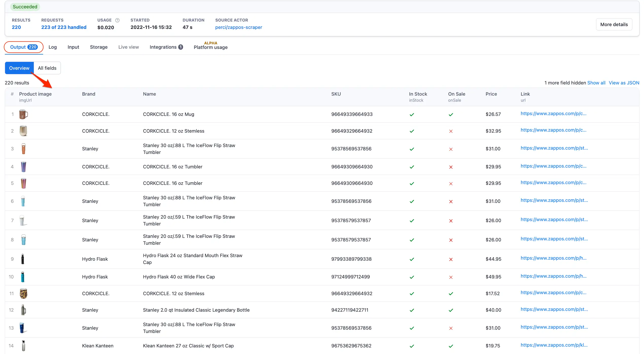Click In Stock checkmark for row 1
The height and width of the screenshot is (354, 644).
[x=412, y=115]
